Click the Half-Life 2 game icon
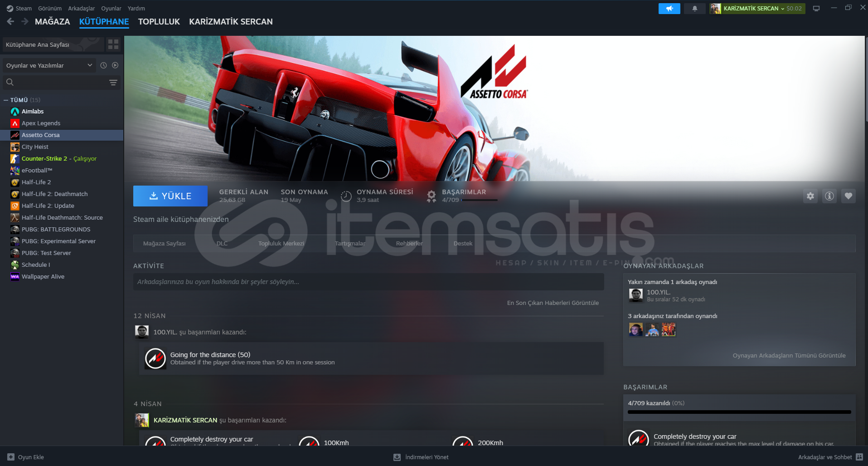 pyautogui.click(x=15, y=182)
